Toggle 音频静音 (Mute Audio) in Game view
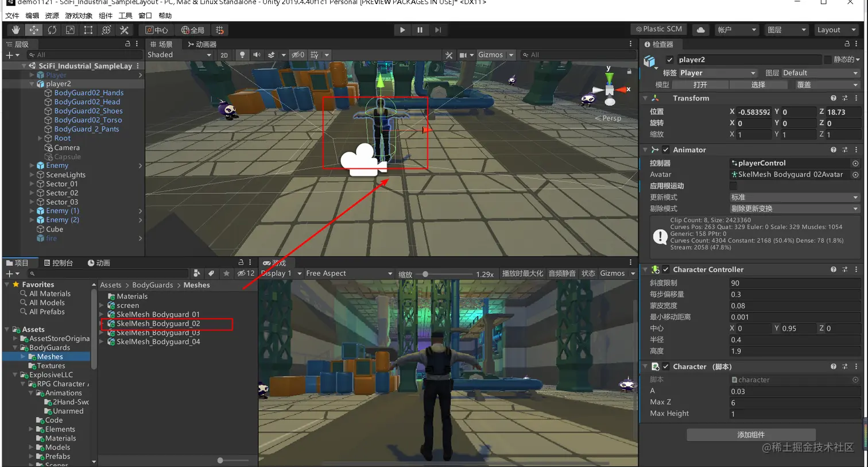Screen dimensions: 868x467 [x=562, y=273]
